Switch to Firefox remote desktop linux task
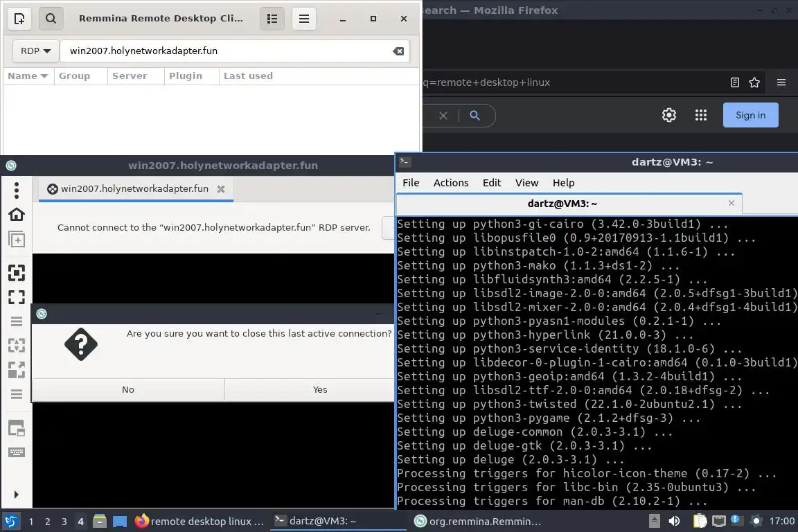This screenshot has width=798, height=532. [199, 522]
